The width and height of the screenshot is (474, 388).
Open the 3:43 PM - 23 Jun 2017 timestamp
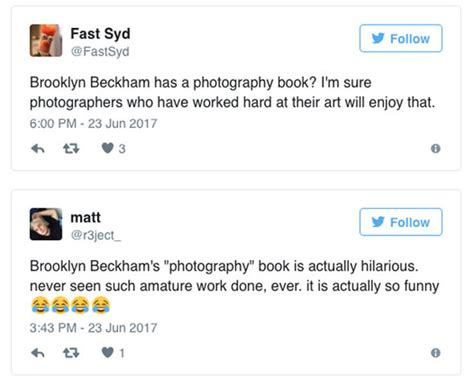[93, 328]
